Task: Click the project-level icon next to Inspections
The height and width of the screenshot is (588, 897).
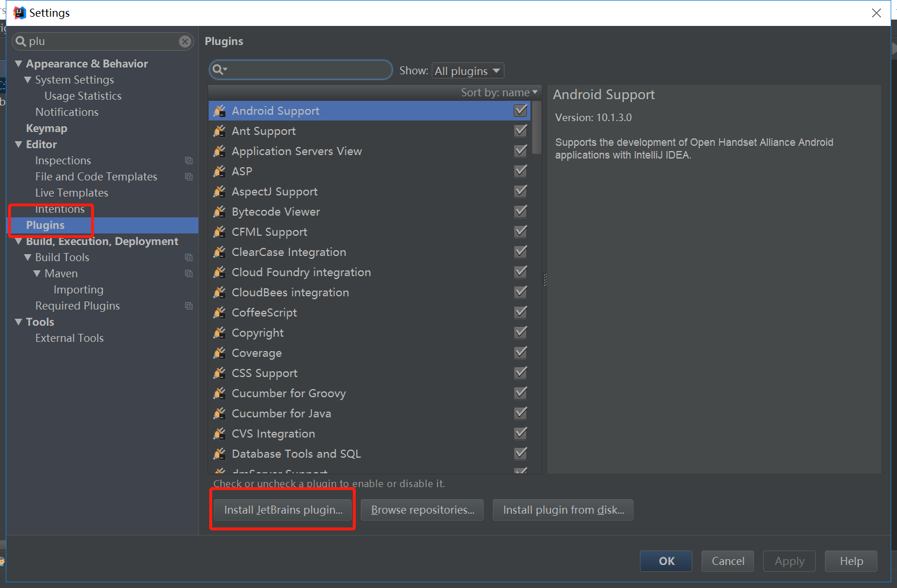Action: point(189,160)
